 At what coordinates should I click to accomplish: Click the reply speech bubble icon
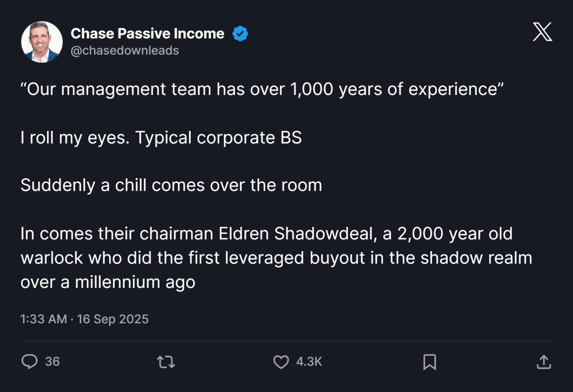(x=29, y=362)
